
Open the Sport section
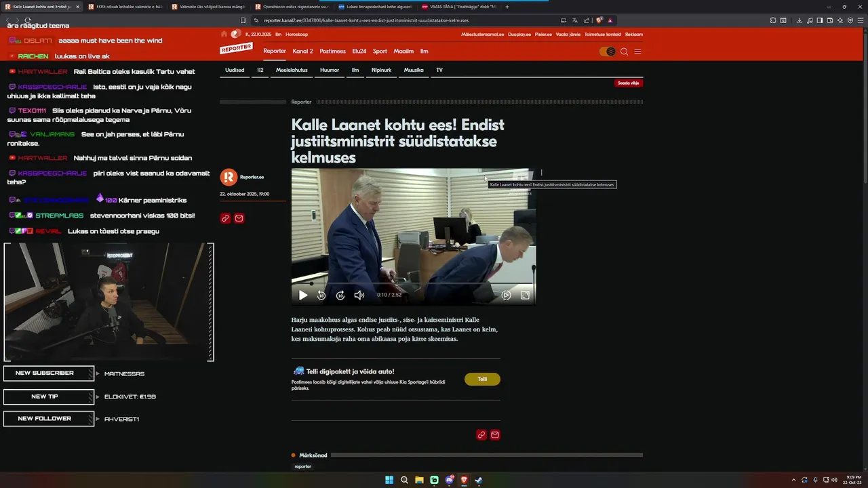380,52
